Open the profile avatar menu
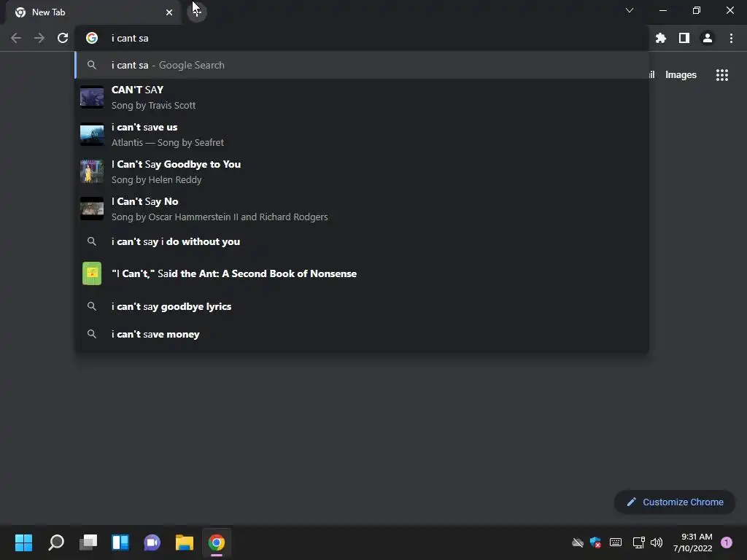747x560 pixels. coord(708,38)
